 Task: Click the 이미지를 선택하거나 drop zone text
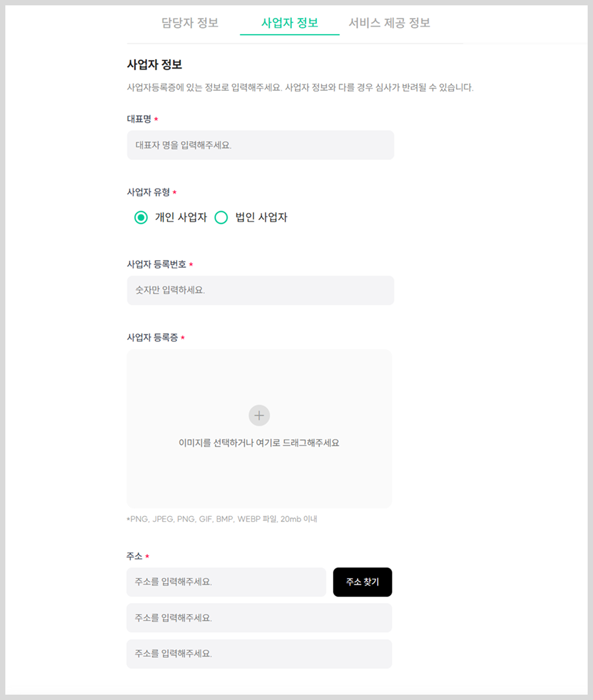click(259, 442)
